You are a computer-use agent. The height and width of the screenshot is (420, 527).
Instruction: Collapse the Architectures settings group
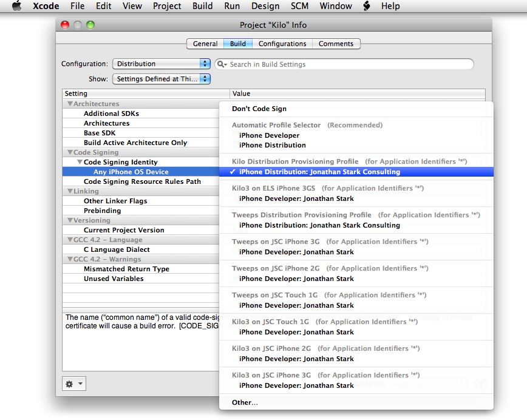[69, 104]
